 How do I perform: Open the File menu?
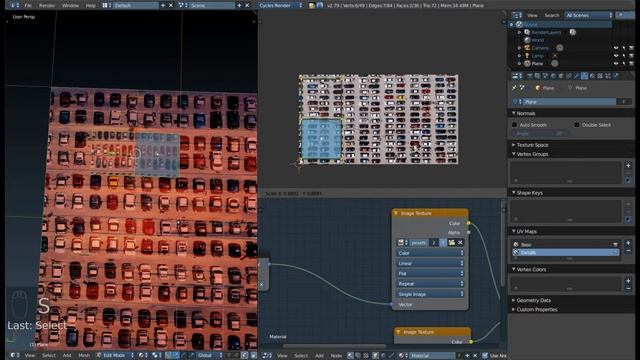pos(28,6)
